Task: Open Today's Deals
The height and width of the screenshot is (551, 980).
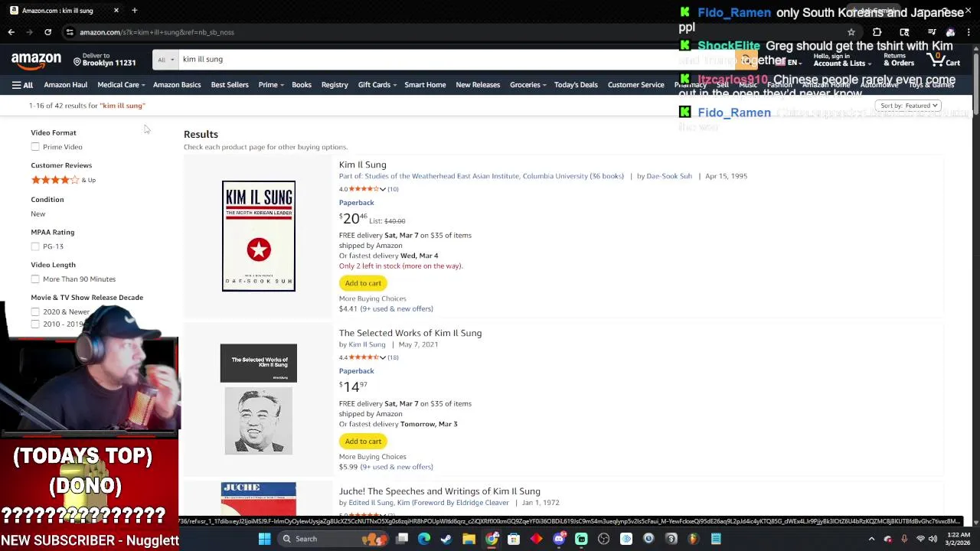Action: point(576,85)
